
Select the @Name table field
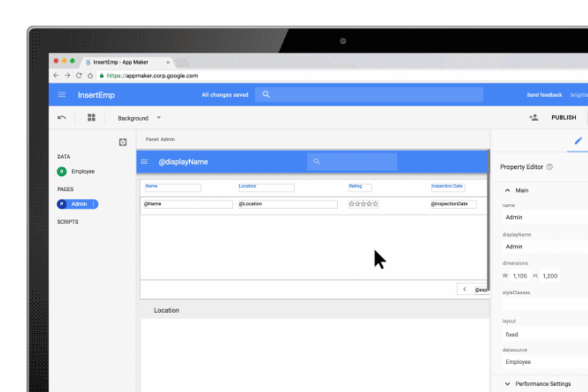[188, 204]
